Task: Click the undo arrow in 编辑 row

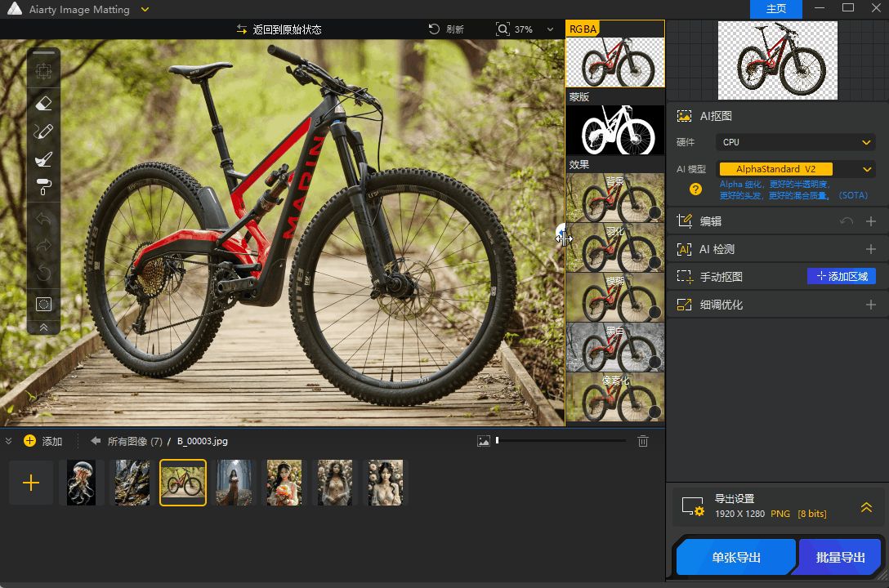Action: click(847, 221)
